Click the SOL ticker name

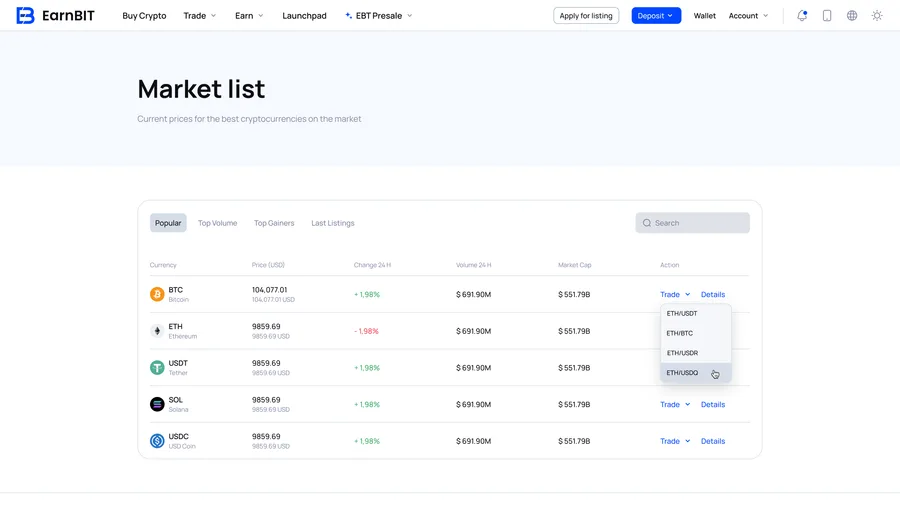pos(176,400)
